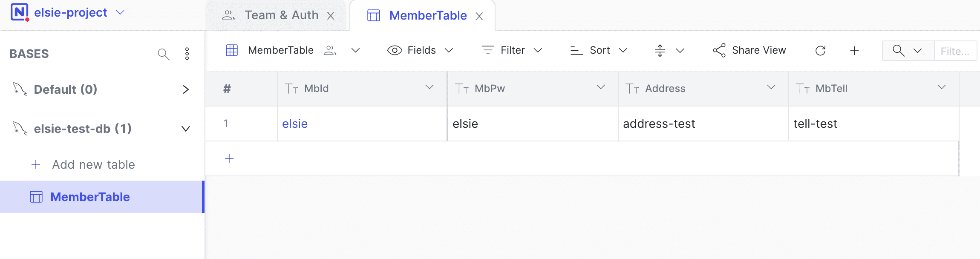The image size is (980, 259).
Task: Open the Filter menu
Action: point(512,50)
